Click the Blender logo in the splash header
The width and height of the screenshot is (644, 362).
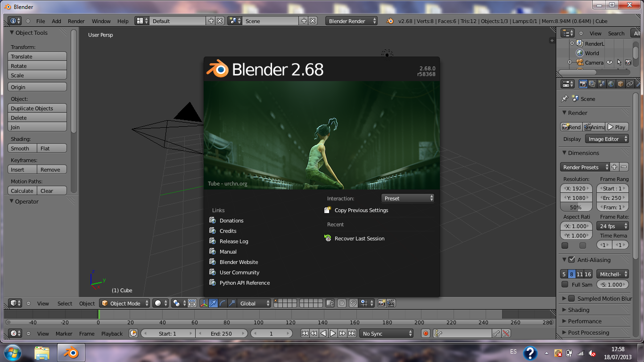[x=217, y=69]
